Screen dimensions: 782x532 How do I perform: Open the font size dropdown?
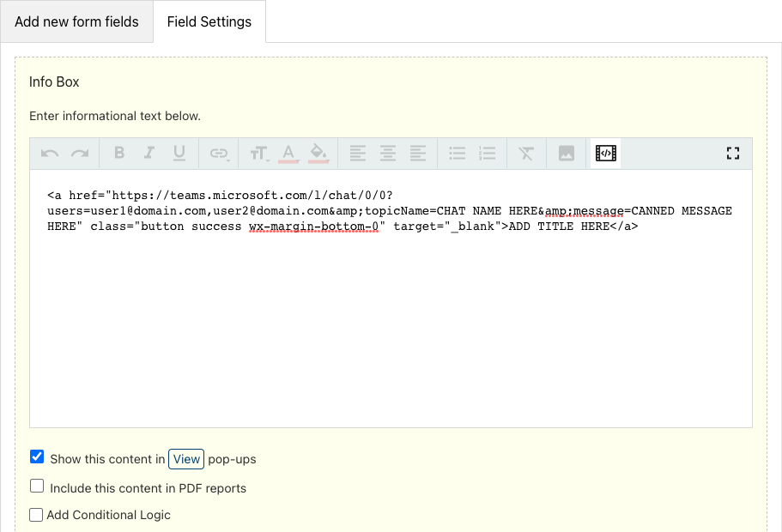coord(259,153)
